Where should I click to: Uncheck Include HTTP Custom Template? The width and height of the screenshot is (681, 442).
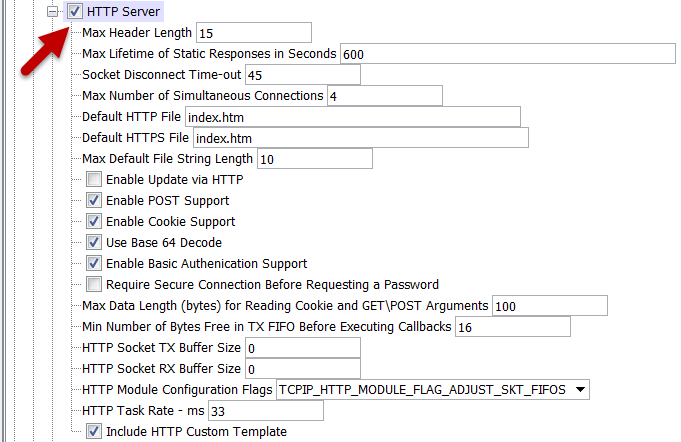point(94,432)
